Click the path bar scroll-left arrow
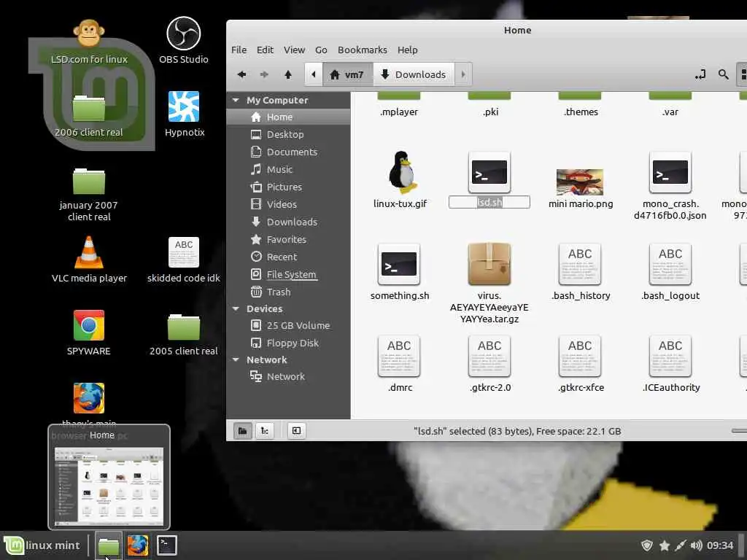 tap(314, 74)
